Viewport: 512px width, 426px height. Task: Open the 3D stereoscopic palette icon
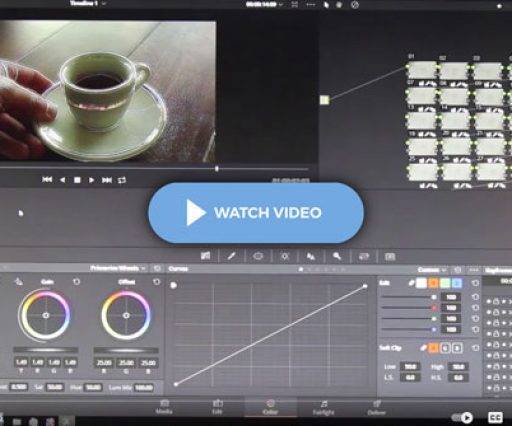390,256
